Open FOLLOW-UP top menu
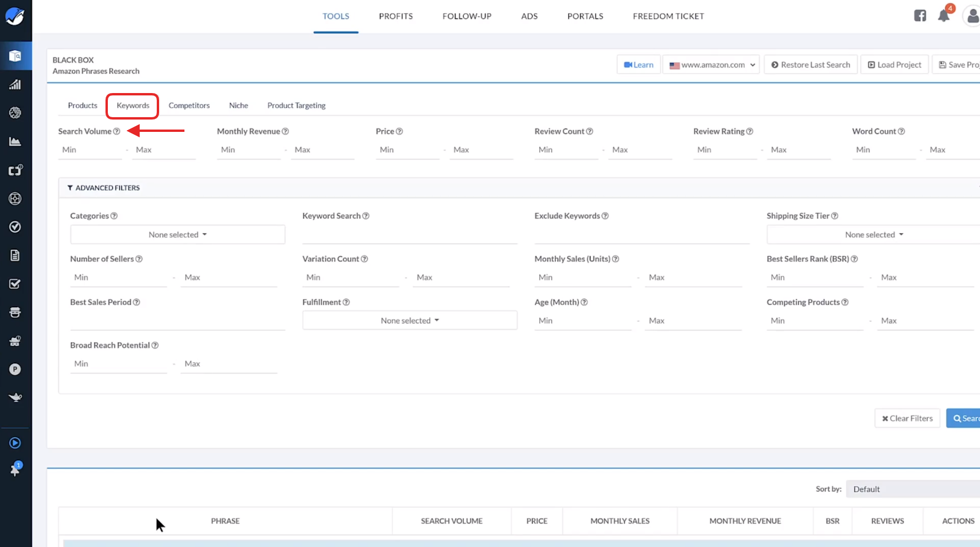980x547 pixels. pos(467,16)
